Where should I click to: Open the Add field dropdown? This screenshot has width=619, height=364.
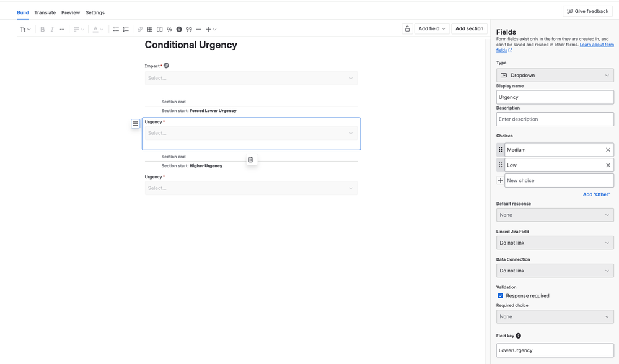coord(432,29)
